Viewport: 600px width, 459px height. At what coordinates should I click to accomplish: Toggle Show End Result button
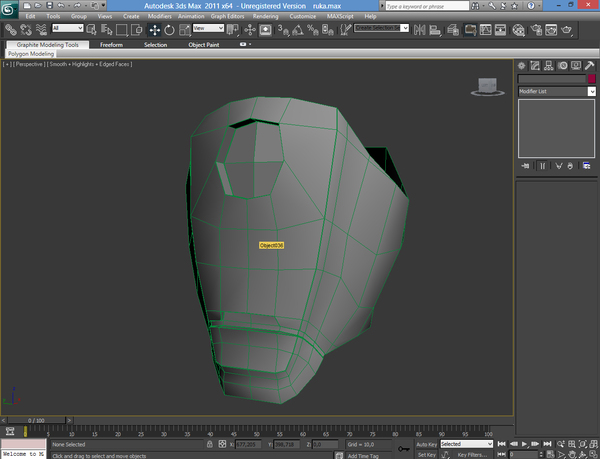[x=540, y=165]
